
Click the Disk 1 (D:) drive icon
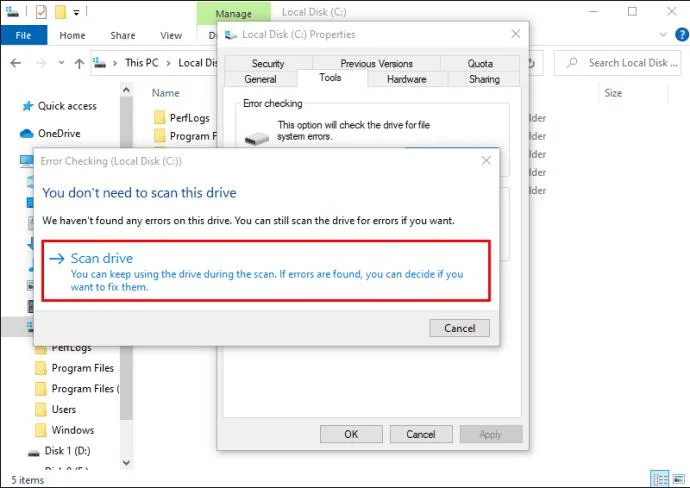[x=33, y=453]
